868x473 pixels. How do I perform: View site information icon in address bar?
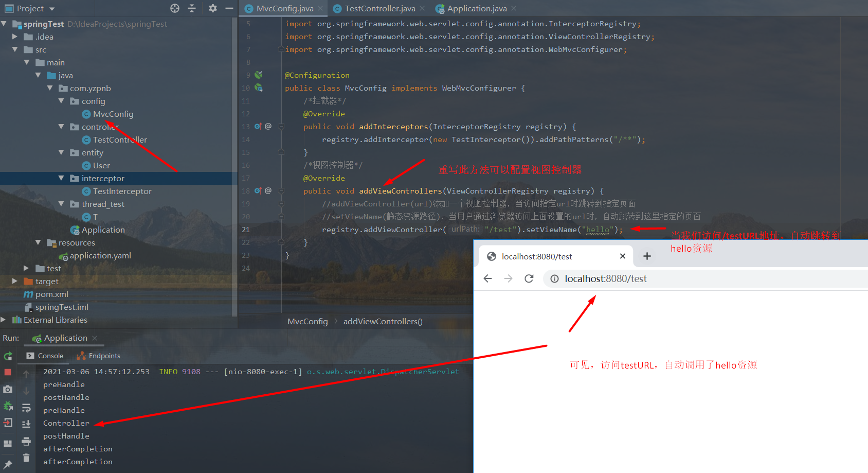pos(554,278)
